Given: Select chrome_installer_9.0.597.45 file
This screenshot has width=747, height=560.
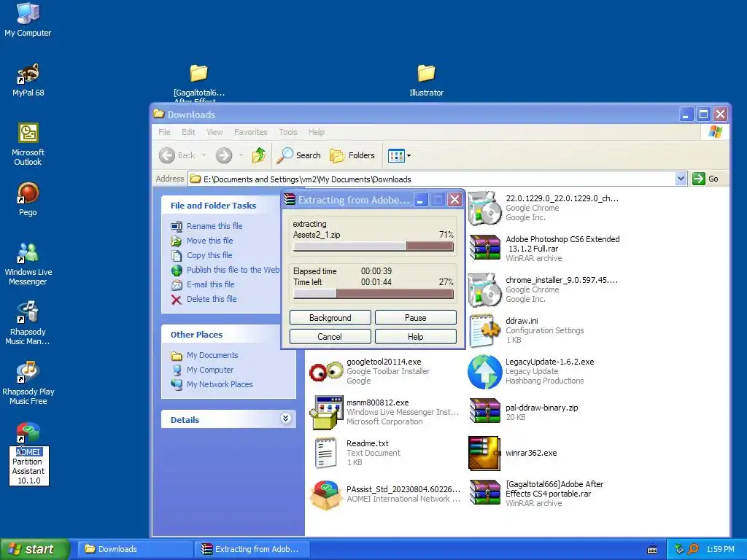Looking at the screenshot, I should point(543,289).
